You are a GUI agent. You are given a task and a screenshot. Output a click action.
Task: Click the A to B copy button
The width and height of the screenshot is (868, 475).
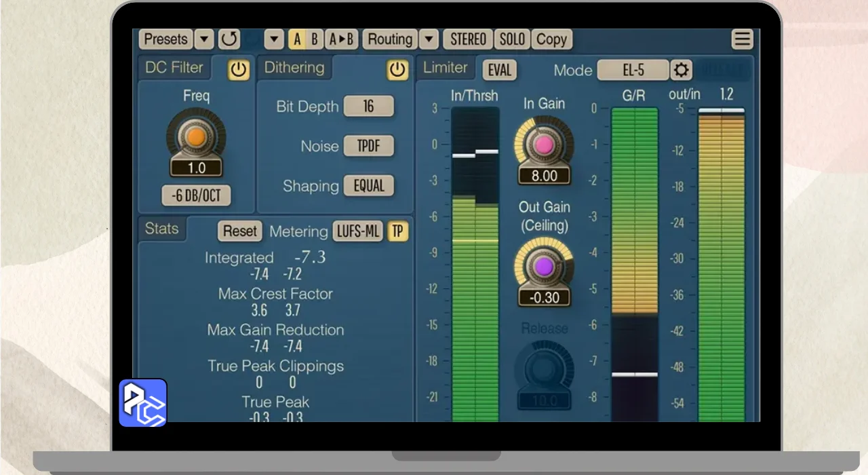click(342, 39)
